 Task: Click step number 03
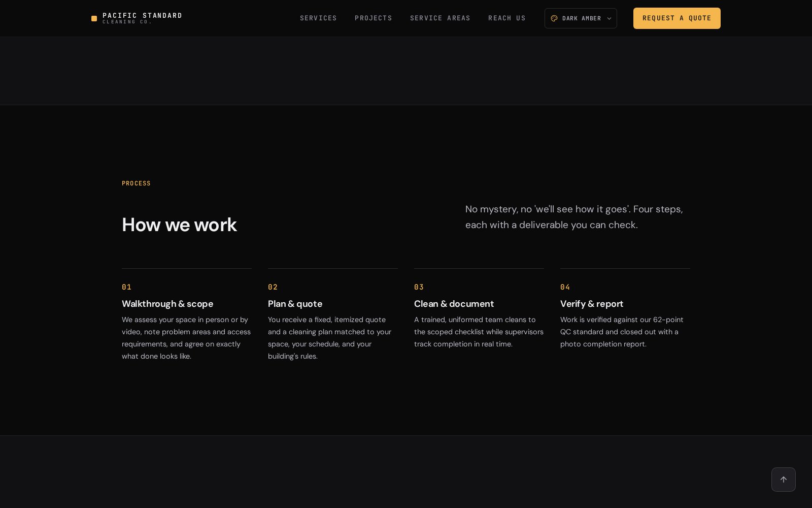pyautogui.click(x=419, y=287)
